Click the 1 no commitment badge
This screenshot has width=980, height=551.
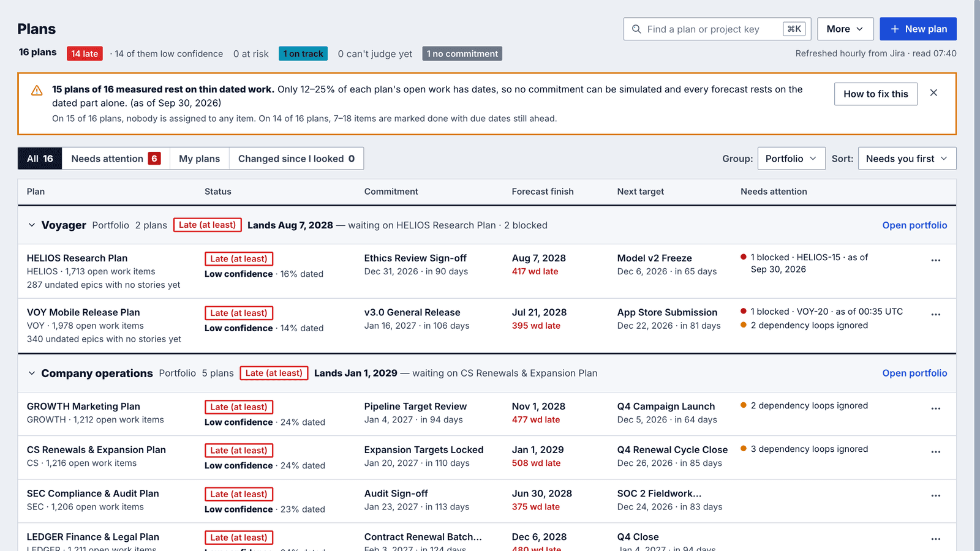(462, 53)
